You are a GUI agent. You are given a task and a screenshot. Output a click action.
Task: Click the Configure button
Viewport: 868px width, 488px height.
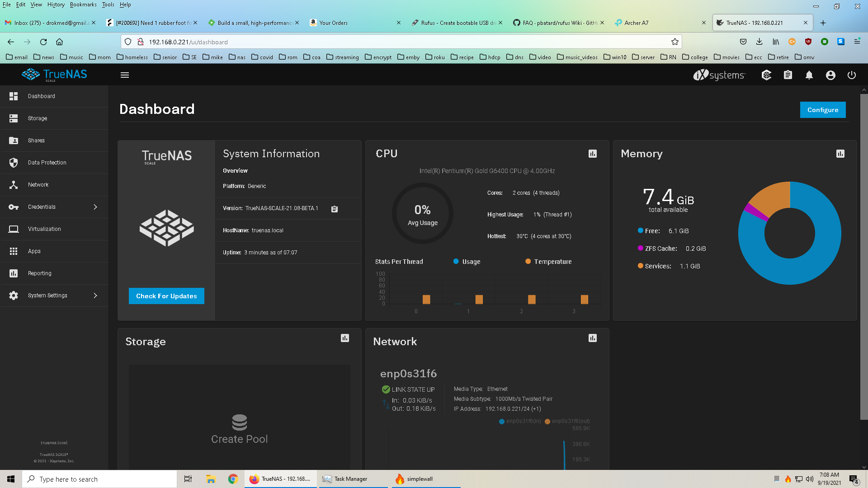[x=823, y=110]
